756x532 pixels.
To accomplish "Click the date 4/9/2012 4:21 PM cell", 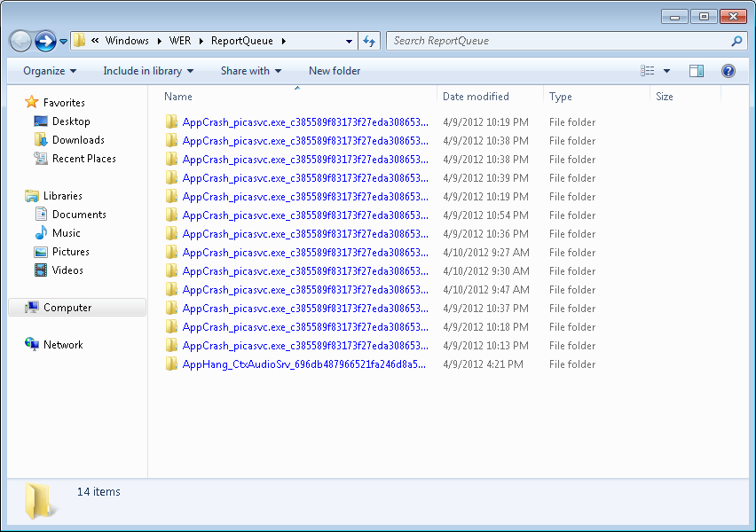I will pos(483,364).
